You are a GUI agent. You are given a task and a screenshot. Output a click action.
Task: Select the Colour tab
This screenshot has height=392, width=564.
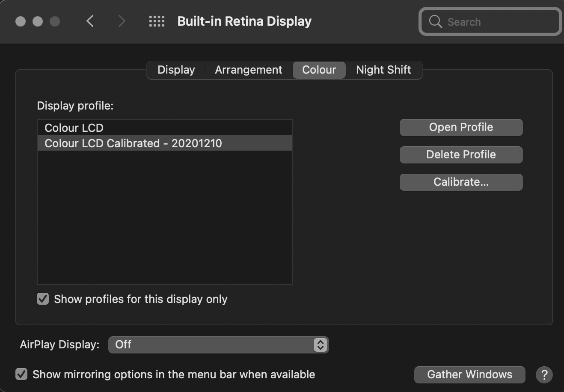point(319,70)
